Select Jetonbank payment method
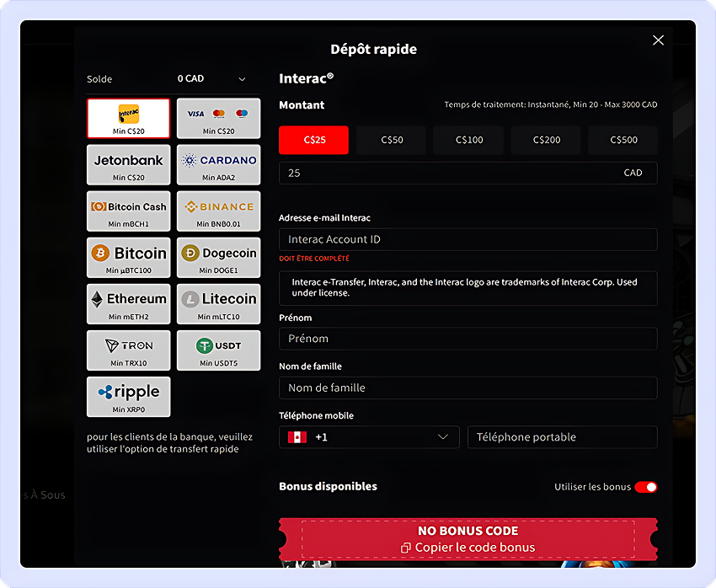 pyautogui.click(x=128, y=165)
